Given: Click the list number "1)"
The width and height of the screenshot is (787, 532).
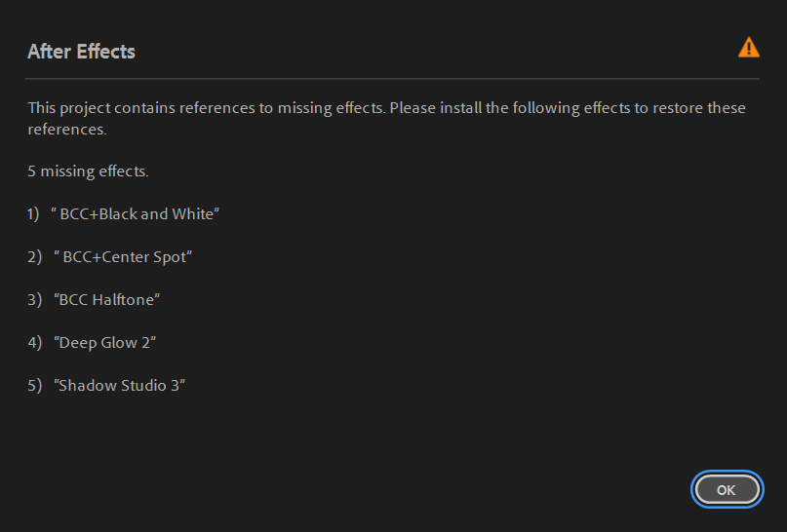Looking at the screenshot, I should pyautogui.click(x=34, y=214).
